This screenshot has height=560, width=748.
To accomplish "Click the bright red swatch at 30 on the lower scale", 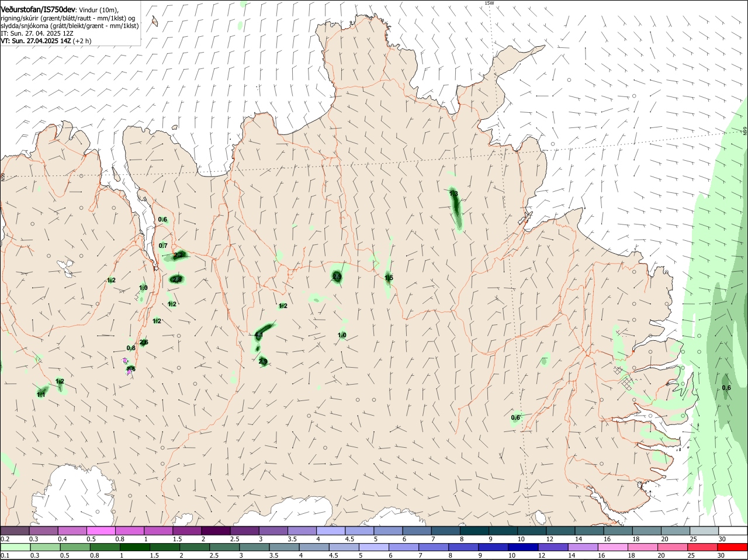I will coord(732,547).
